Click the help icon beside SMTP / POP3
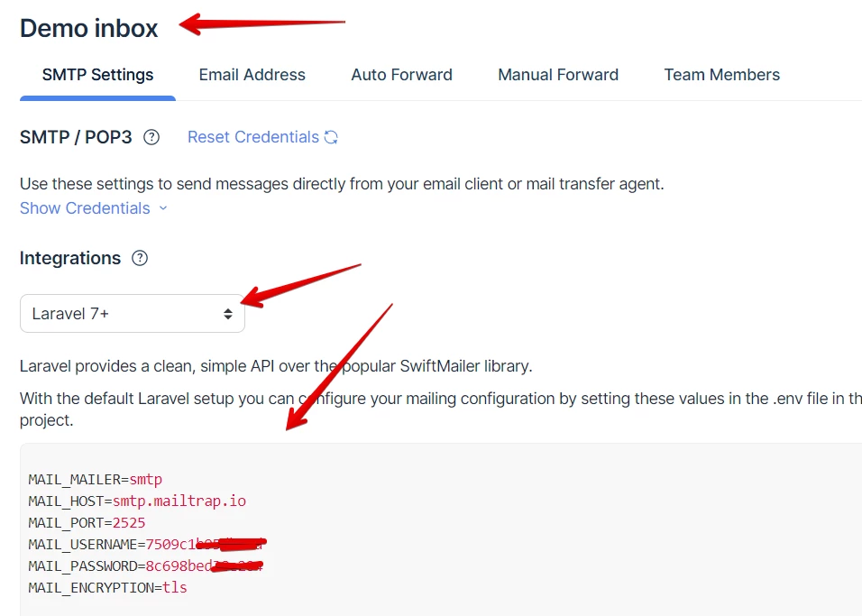Viewport: 862px width, 616px height. coord(151,137)
